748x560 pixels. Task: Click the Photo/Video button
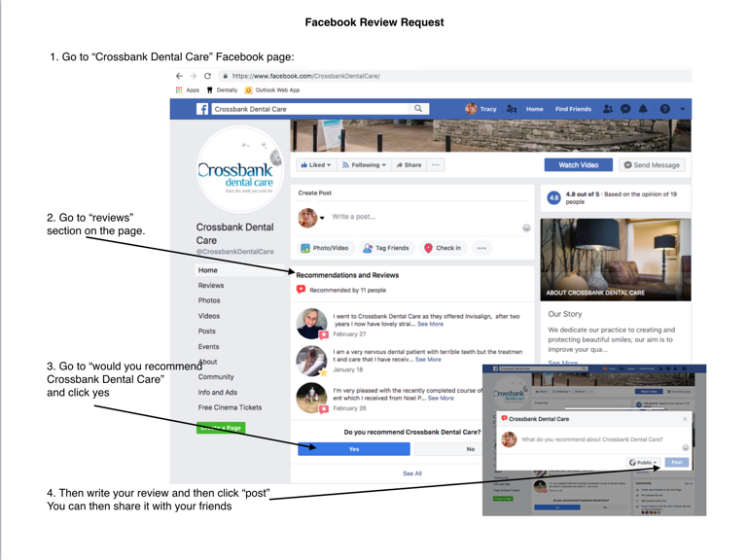point(325,248)
